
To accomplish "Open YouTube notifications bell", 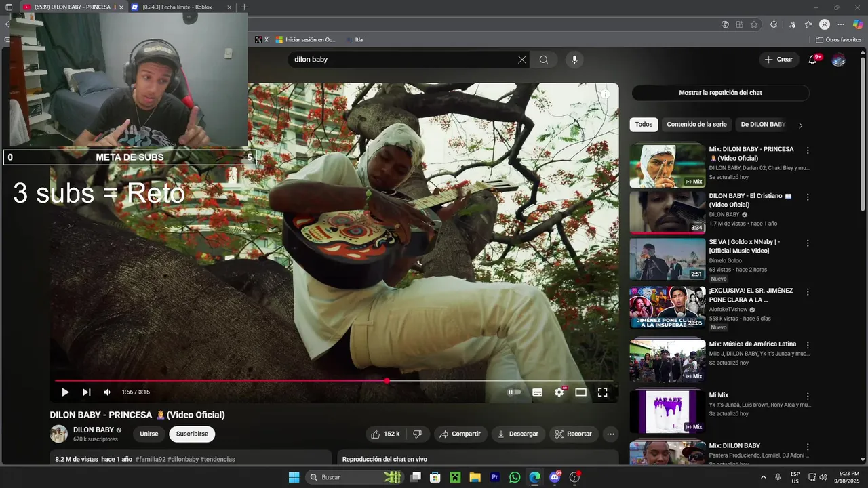I will [x=812, y=60].
